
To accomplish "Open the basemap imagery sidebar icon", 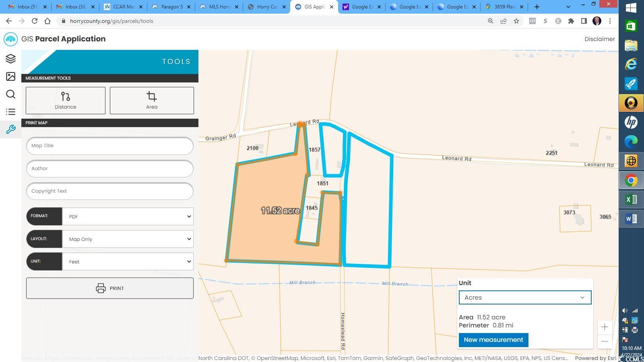I will pos(10,76).
